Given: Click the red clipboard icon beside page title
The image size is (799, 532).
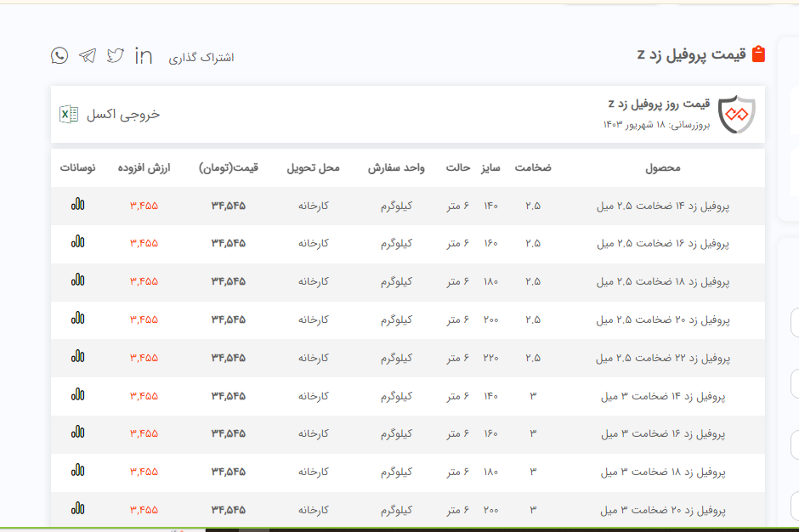Looking at the screenshot, I should click(758, 54).
